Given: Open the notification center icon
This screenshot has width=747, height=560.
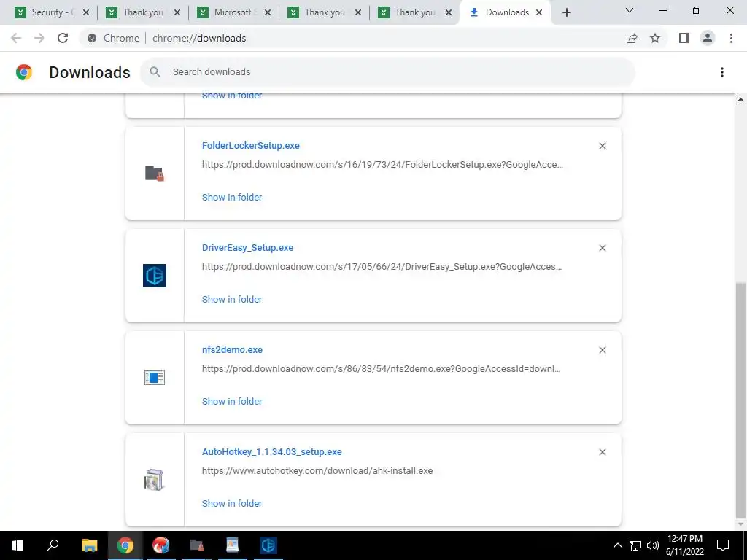Looking at the screenshot, I should point(723,545).
